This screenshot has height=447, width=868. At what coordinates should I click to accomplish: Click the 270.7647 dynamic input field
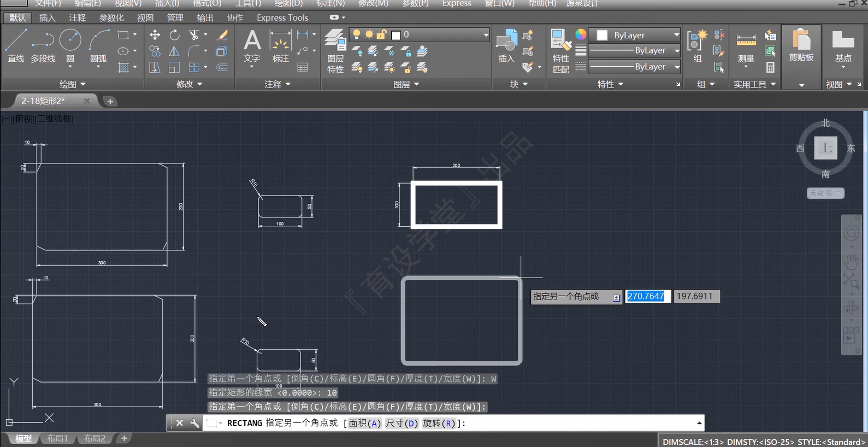click(x=648, y=296)
